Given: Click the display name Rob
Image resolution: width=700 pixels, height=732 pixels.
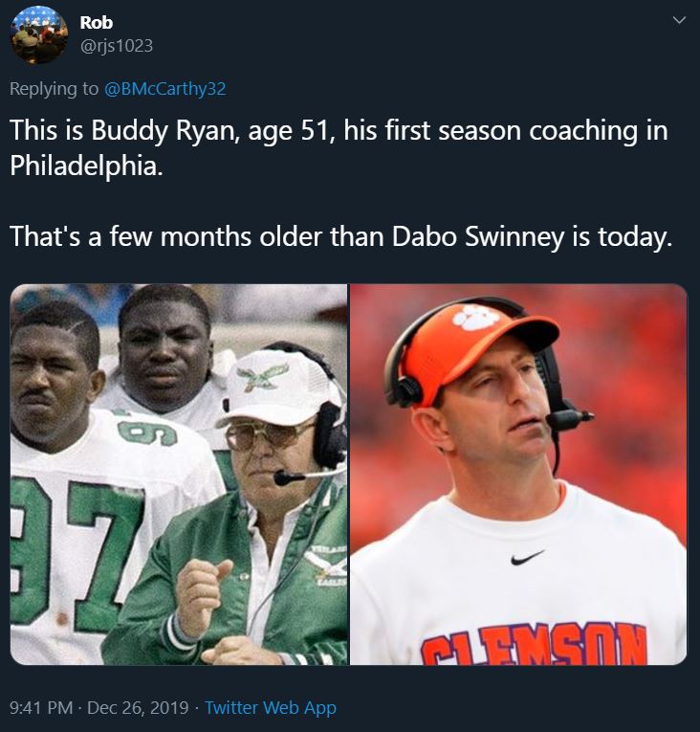Looking at the screenshot, I should point(97,22).
